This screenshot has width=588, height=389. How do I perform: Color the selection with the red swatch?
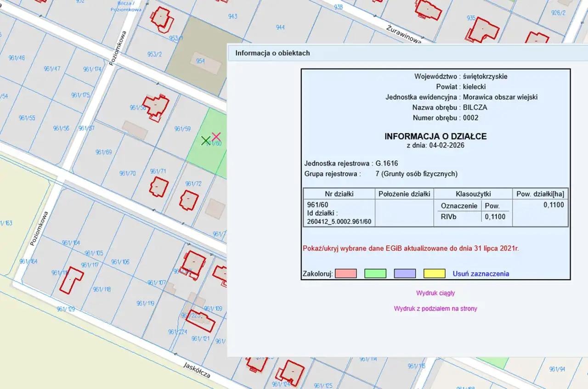(346, 274)
